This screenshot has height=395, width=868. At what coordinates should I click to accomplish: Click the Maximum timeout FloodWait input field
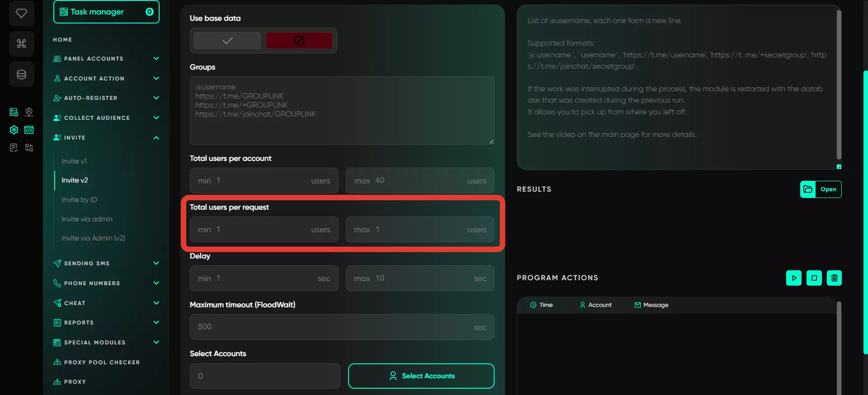(x=342, y=327)
